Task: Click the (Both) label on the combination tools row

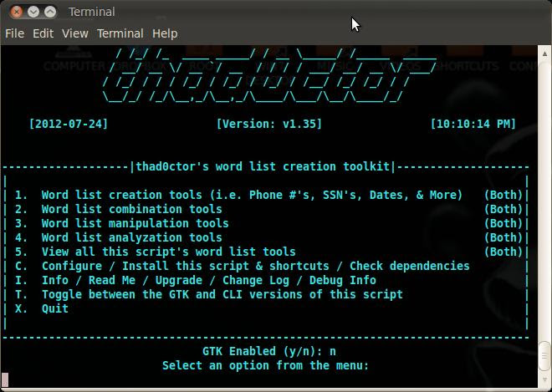Action: tap(503, 209)
